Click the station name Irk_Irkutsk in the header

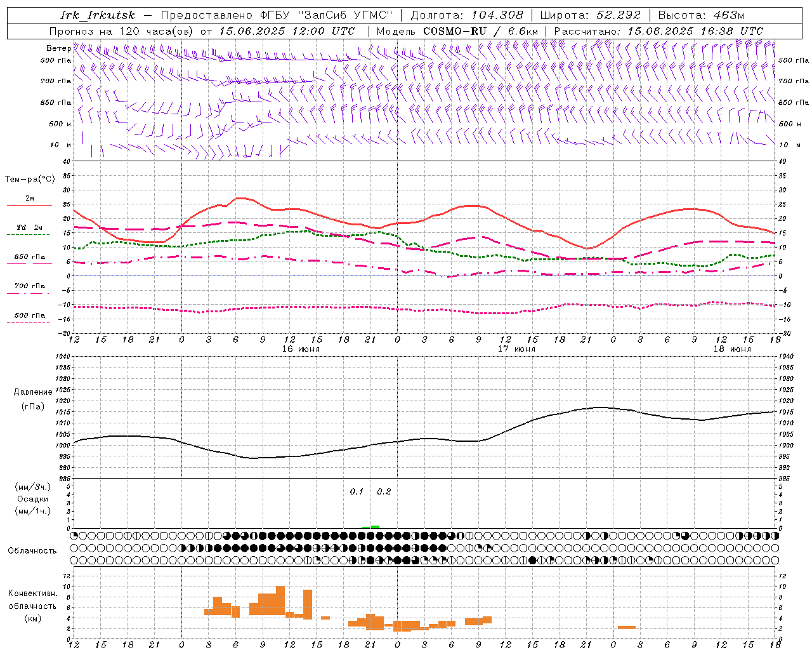click(x=97, y=15)
